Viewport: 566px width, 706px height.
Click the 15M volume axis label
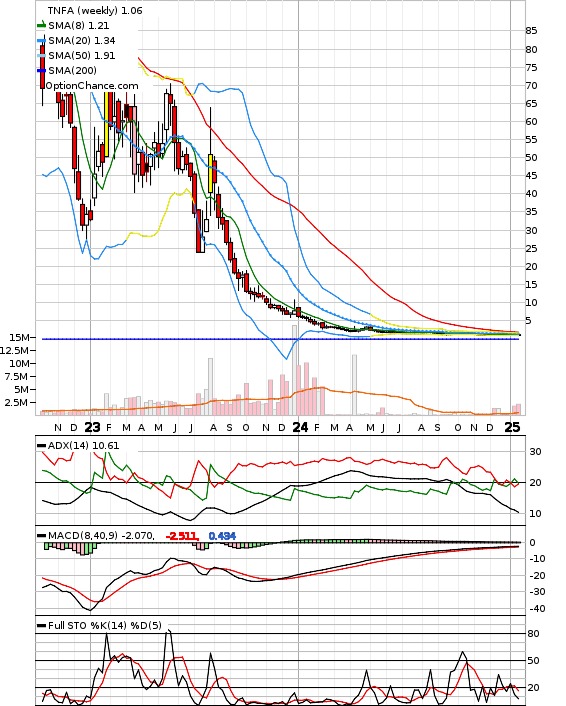[19, 337]
